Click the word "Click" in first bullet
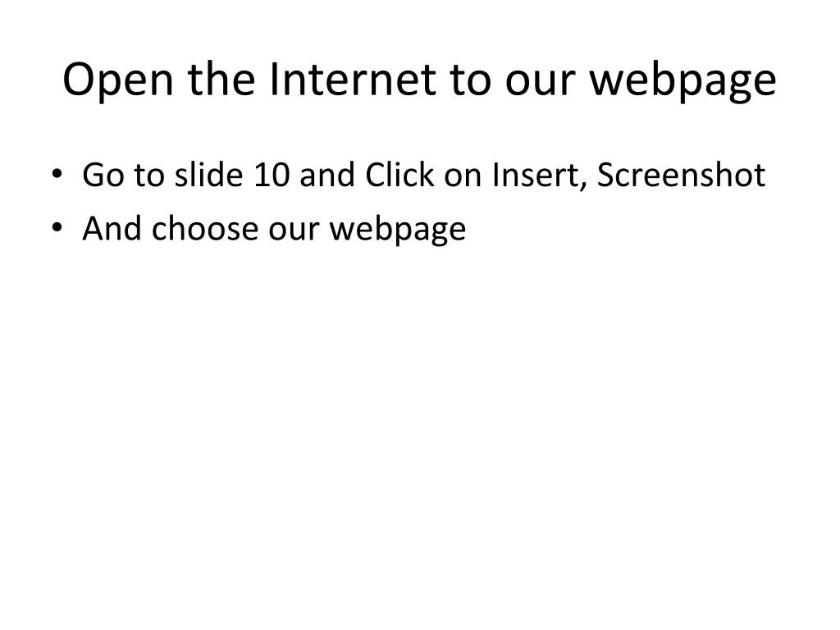840x630 pixels. (399, 175)
